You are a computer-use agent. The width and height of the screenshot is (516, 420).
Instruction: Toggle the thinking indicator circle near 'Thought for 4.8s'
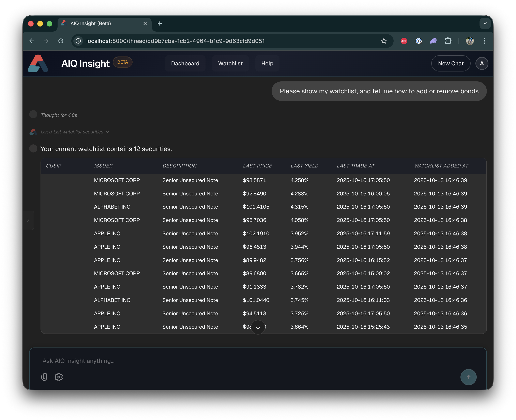(33, 114)
